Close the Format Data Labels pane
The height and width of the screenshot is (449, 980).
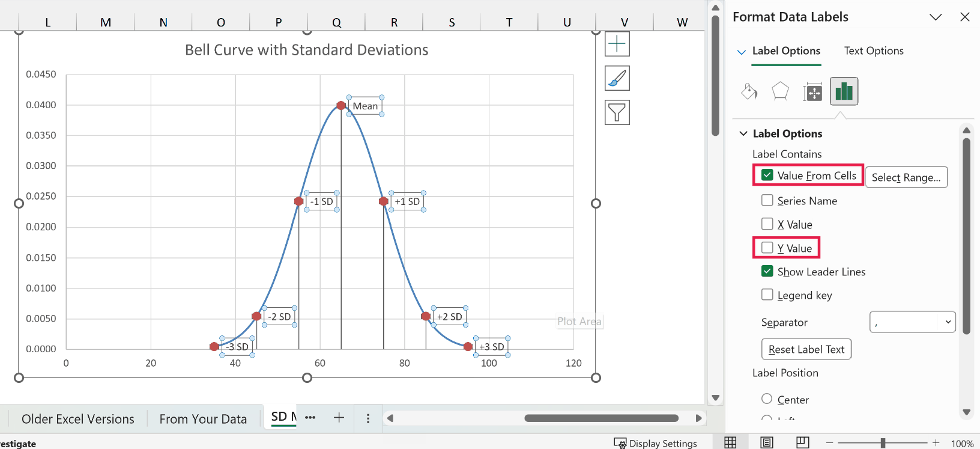[964, 17]
